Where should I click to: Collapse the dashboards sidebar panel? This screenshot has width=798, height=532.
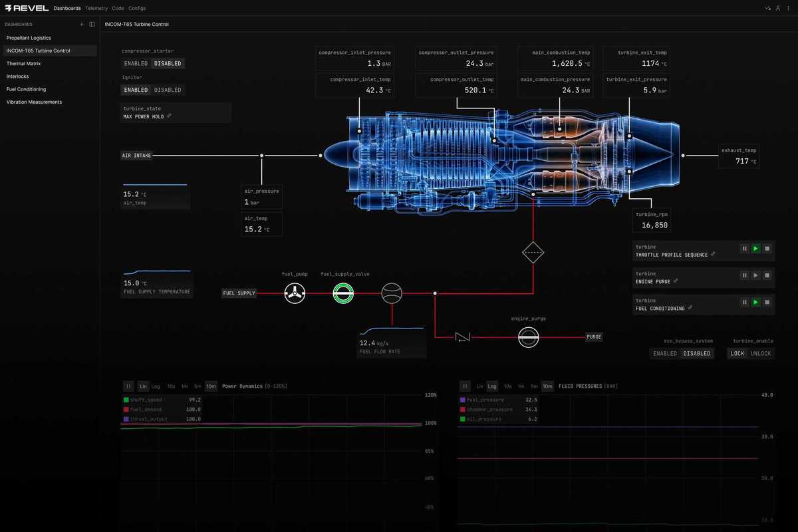pos(92,24)
